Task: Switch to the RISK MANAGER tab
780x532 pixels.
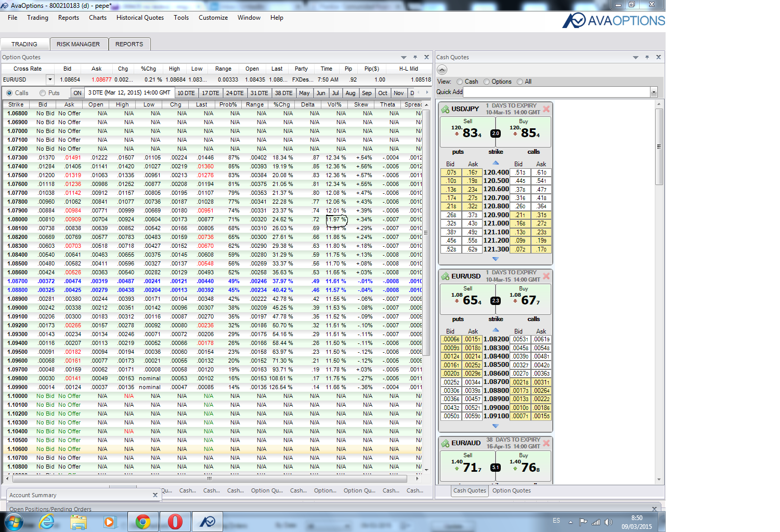Action: (x=78, y=44)
